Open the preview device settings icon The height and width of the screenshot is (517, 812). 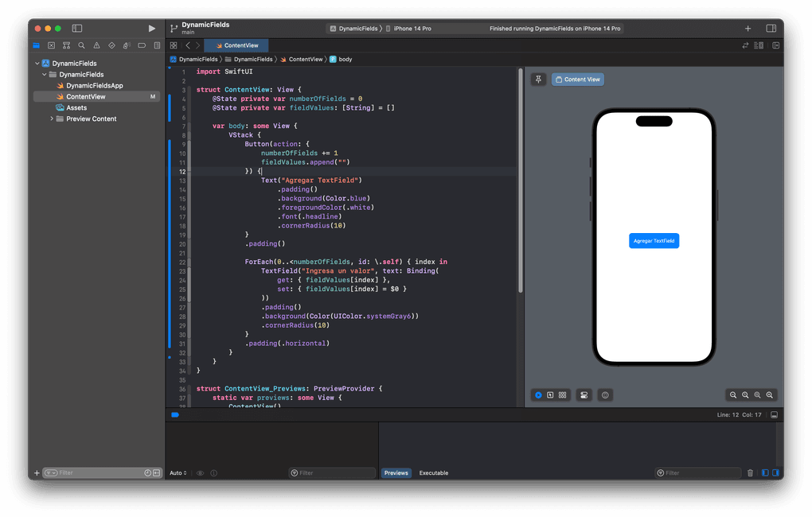coord(584,395)
